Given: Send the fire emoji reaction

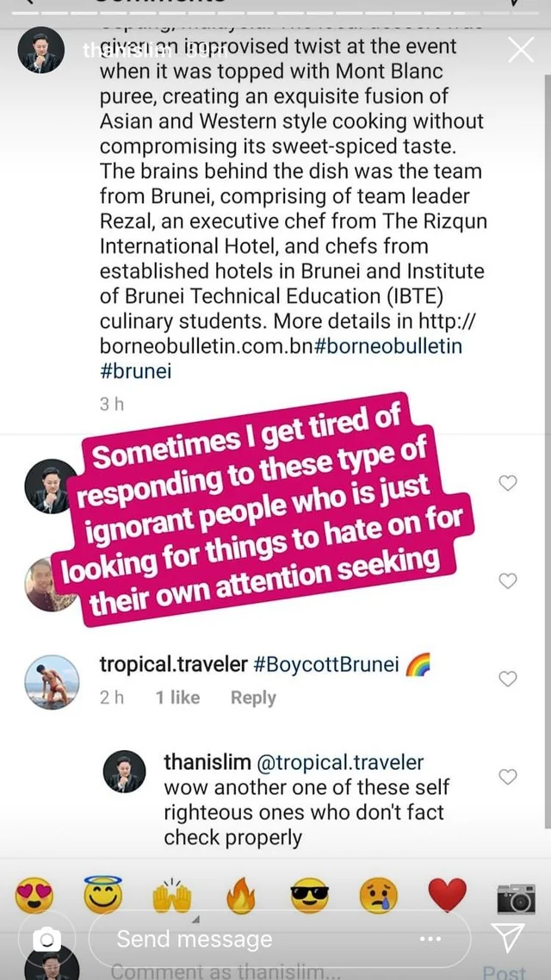Looking at the screenshot, I should pyautogui.click(x=239, y=896).
